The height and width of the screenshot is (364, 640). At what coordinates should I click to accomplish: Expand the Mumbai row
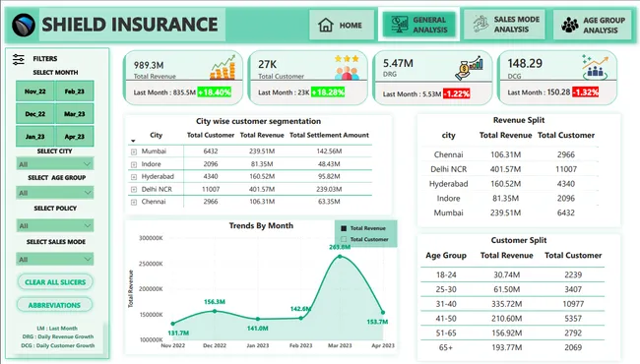[x=134, y=152]
